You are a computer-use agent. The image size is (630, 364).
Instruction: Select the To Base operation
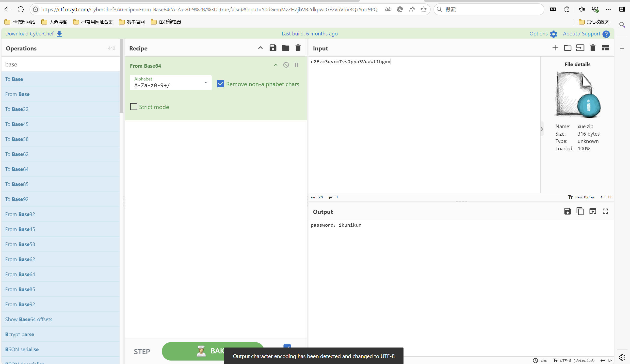[x=61, y=79]
